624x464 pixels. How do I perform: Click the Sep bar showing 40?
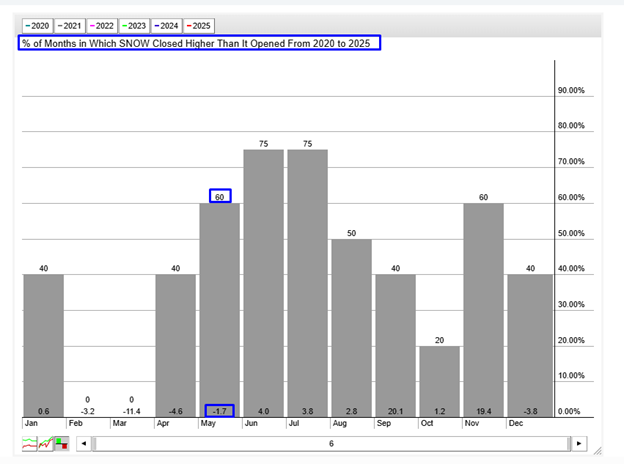click(x=396, y=346)
